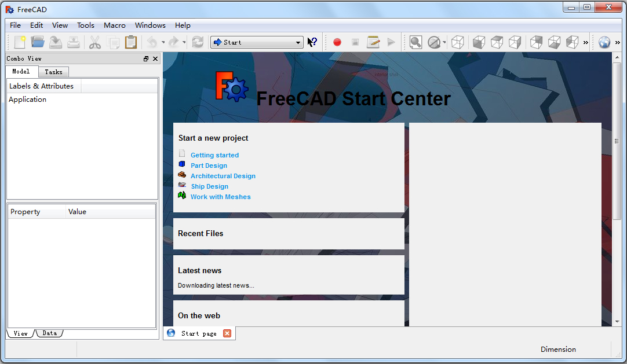Open the Macro editor icon
The height and width of the screenshot is (364, 627).
pyautogui.click(x=373, y=42)
